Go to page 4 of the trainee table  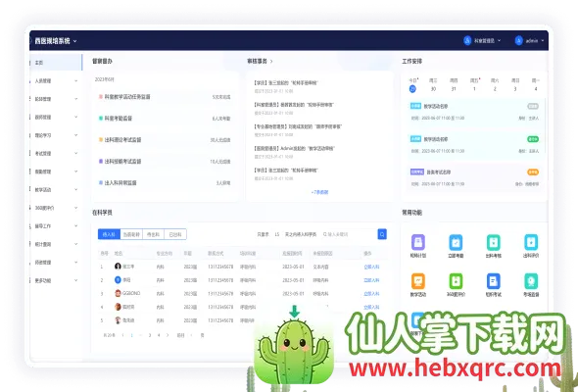pyautogui.click(x=159, y=335)
